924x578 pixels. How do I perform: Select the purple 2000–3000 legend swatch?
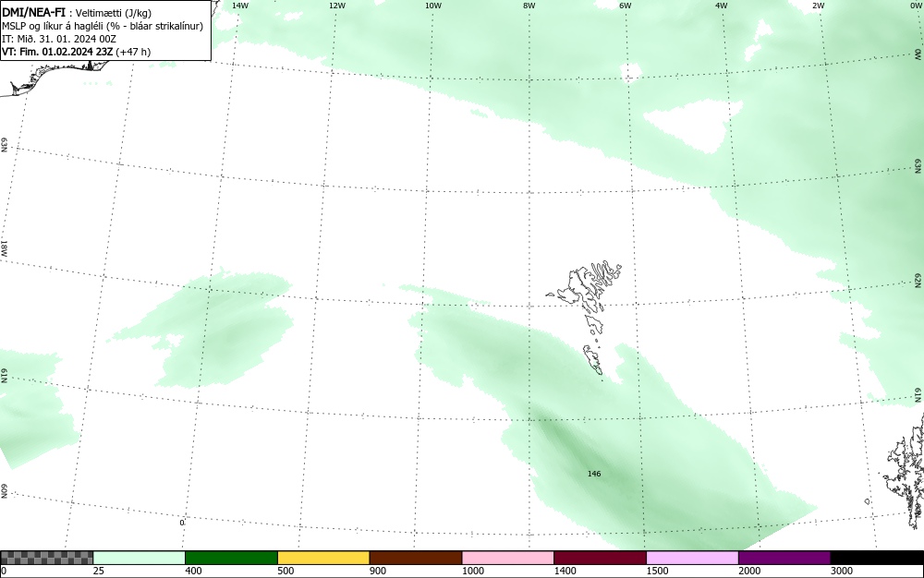coord(784,558)
